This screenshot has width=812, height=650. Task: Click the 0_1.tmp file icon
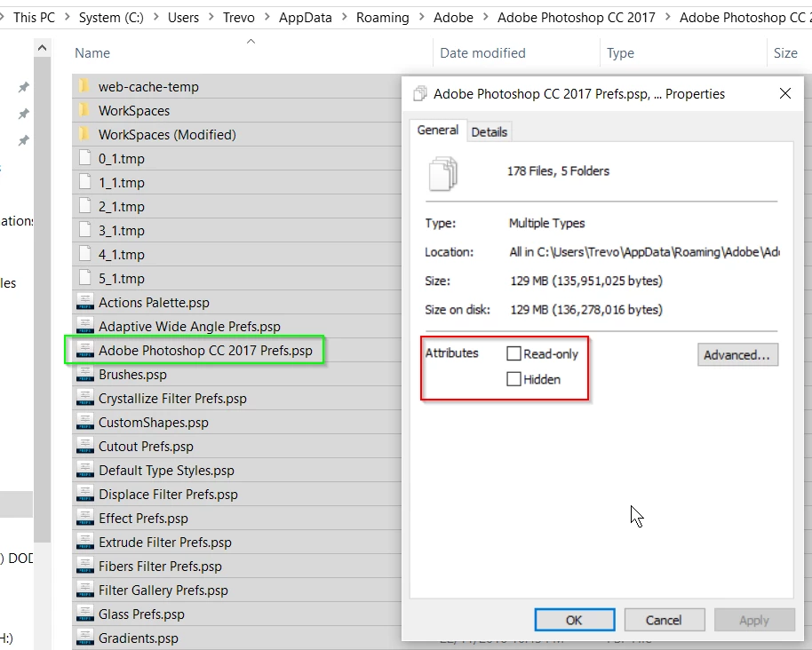pyautogui.click(x=85, y=157)
